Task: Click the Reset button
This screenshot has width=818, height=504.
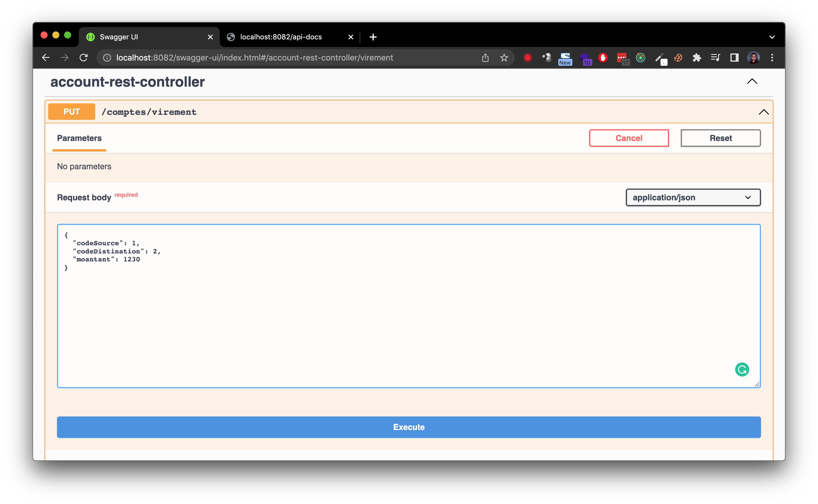Action: click(720, 138)
